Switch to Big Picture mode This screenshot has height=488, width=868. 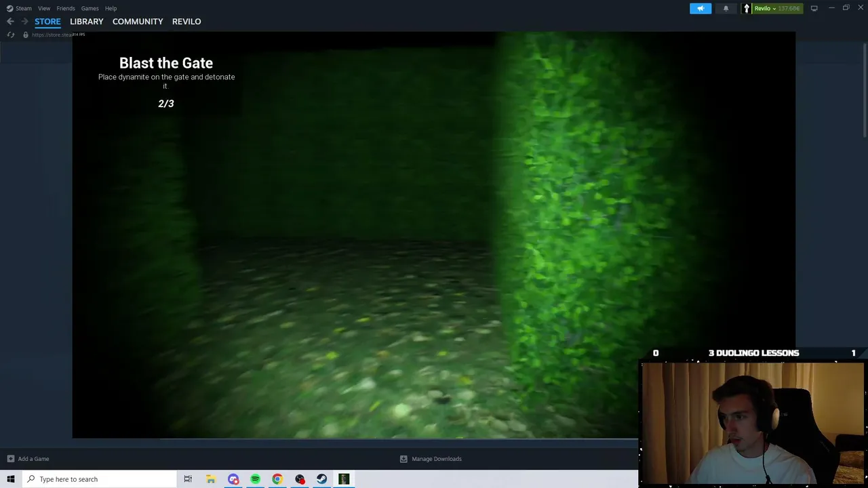click(814, 8)
